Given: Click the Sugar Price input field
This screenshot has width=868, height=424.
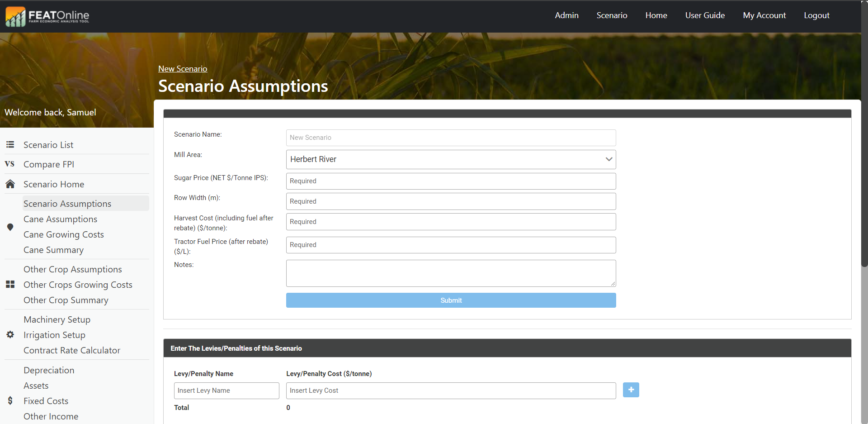Looking at the screenshot, I should 451,181.
